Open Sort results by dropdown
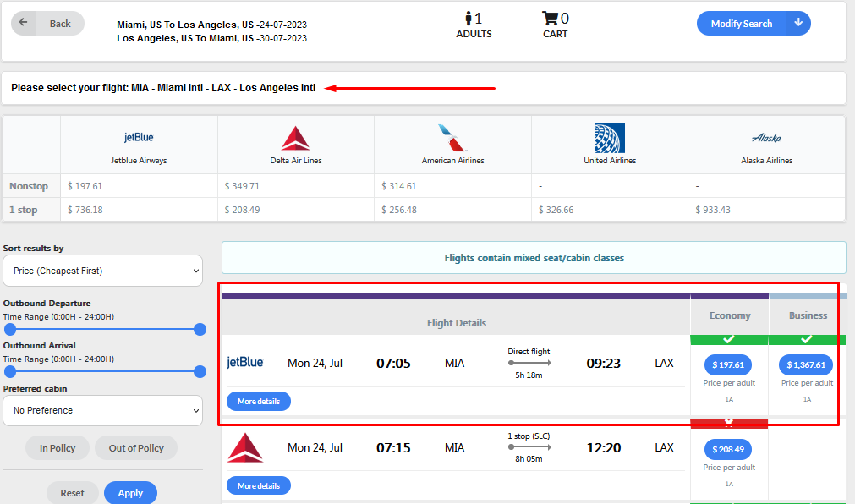 point(102,271)
